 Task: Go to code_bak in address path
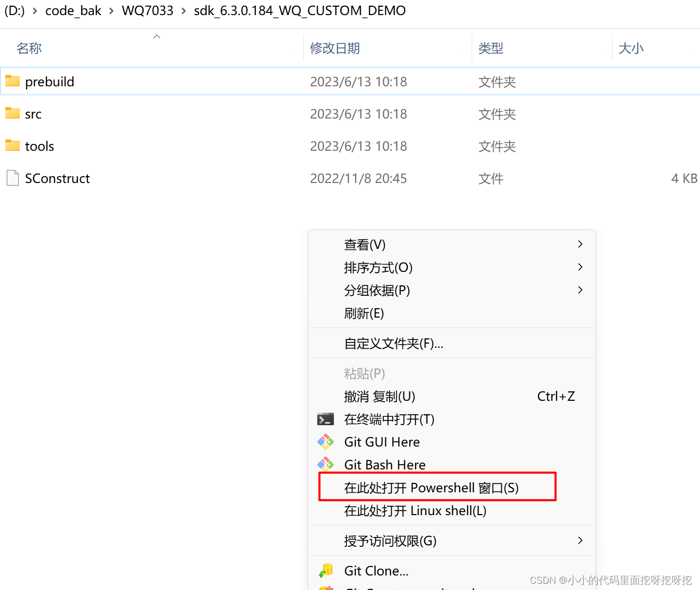tap(73, 11)
